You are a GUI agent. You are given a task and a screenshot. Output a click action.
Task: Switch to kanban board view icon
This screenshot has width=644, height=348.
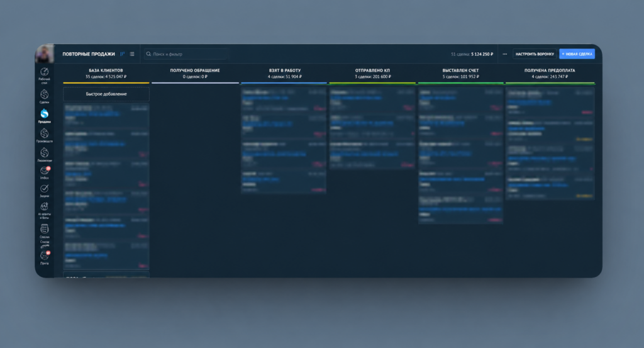122,54
